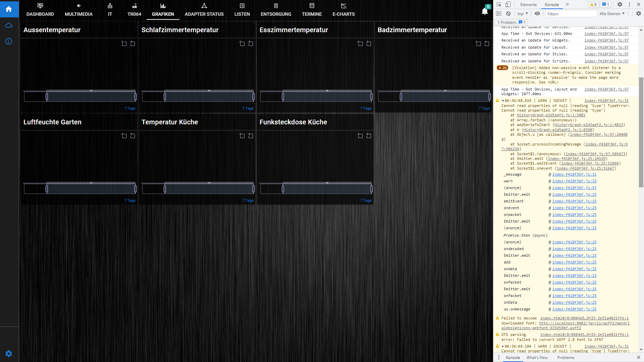Activate area zoom on Funksteckdose Küche chart
The image size is (644, 362).
pos(360,136)
